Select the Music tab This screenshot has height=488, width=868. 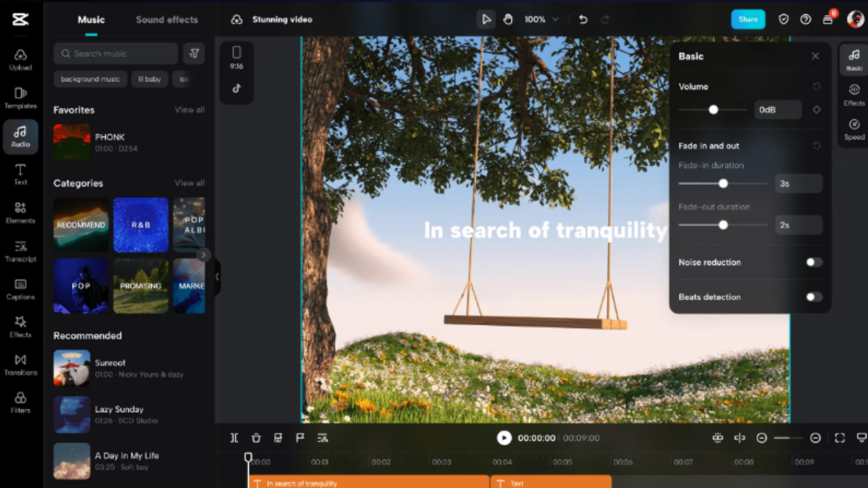pyautogui.click(x=91, y=20)
